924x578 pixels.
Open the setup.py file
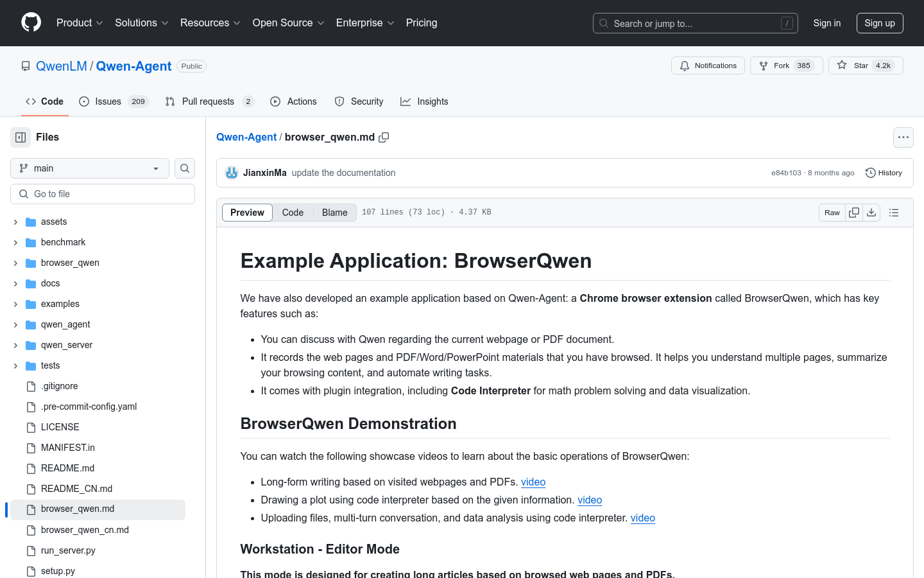coord(58,571)
